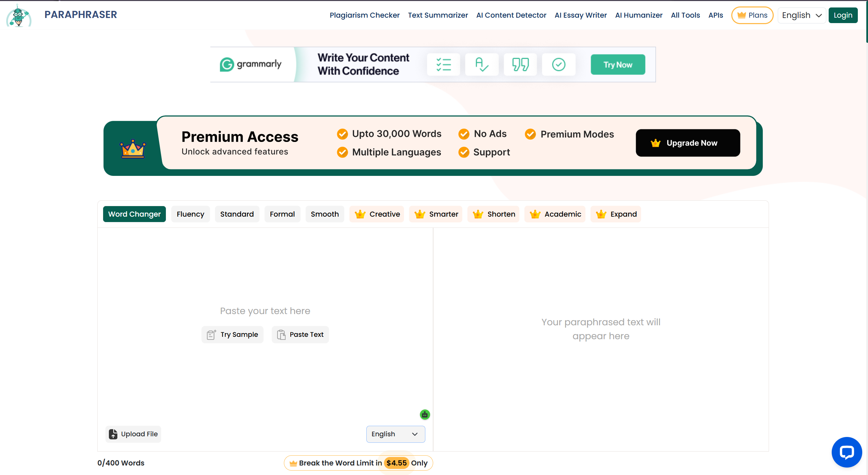Click the checkmark beside Premium Modes
Screen dimensions: 868x475
click(531, 134)
